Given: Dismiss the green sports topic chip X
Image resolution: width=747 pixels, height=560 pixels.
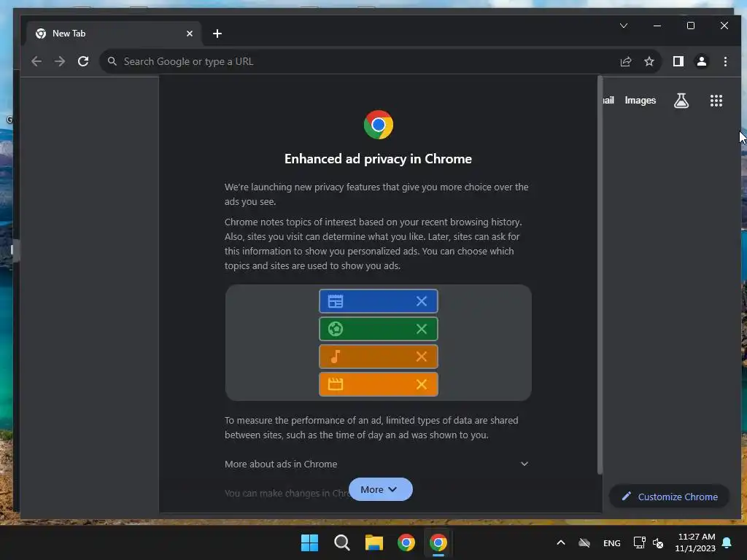Looking at the screenshot, I should click(421, 329).
